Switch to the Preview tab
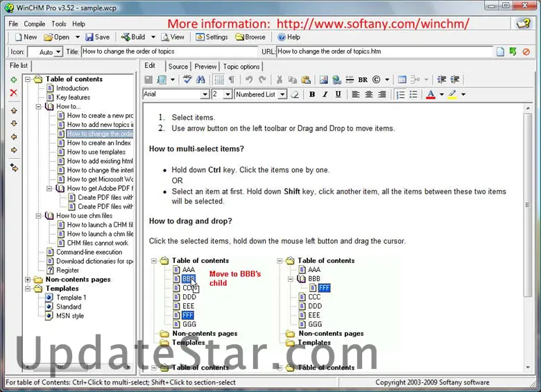Image resolution: width=541 pixels, height=392 pixels. (205, 67)
